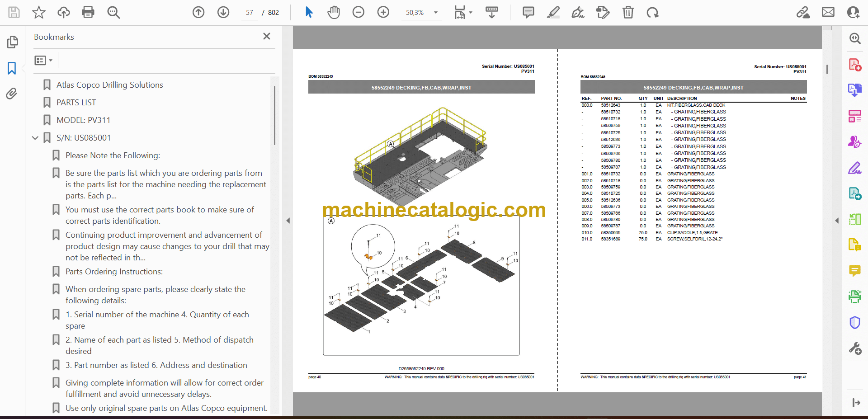Click the Zoom out minus icon

pos(359,12)
